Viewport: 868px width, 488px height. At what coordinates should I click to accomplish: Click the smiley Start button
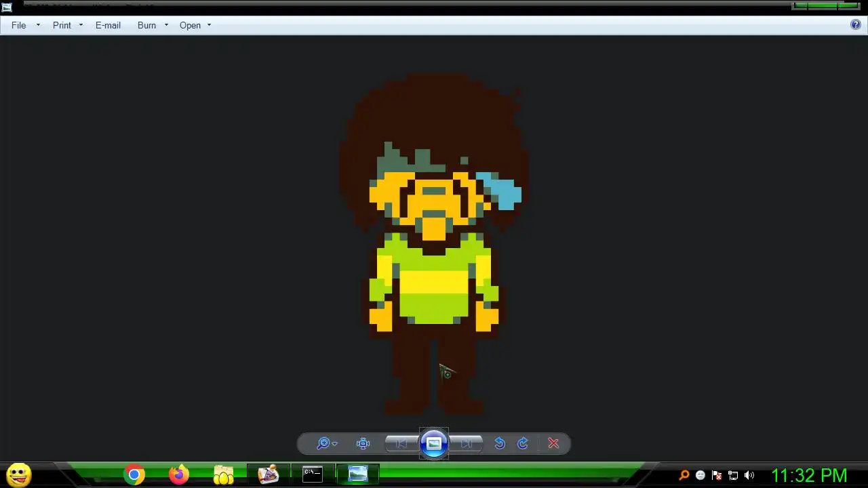(x=19, y=474)
